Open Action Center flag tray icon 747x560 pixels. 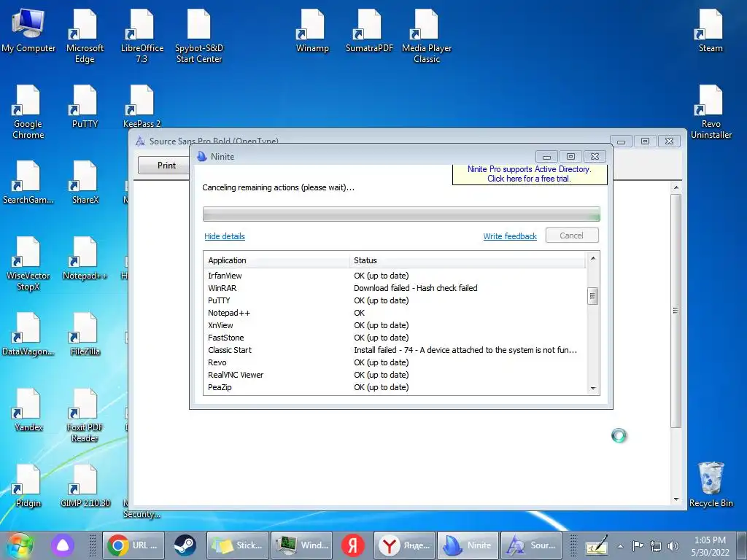coord(638,545)
